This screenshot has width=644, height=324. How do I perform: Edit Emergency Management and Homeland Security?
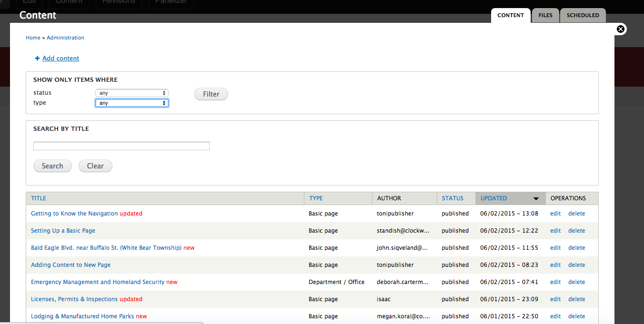pos(555,282)
